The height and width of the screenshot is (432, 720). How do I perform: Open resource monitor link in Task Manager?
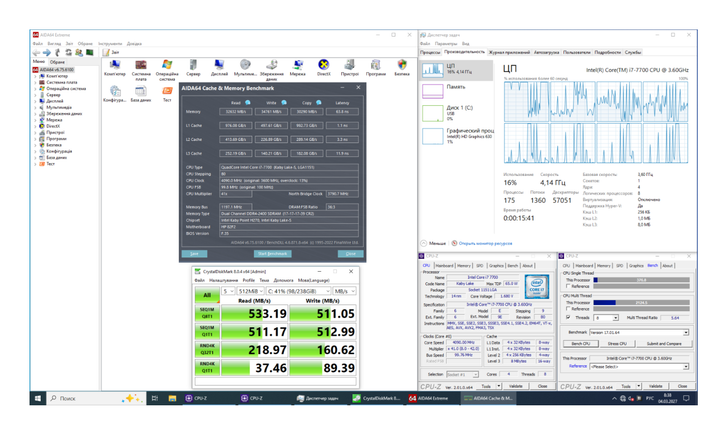coord(485,243)
